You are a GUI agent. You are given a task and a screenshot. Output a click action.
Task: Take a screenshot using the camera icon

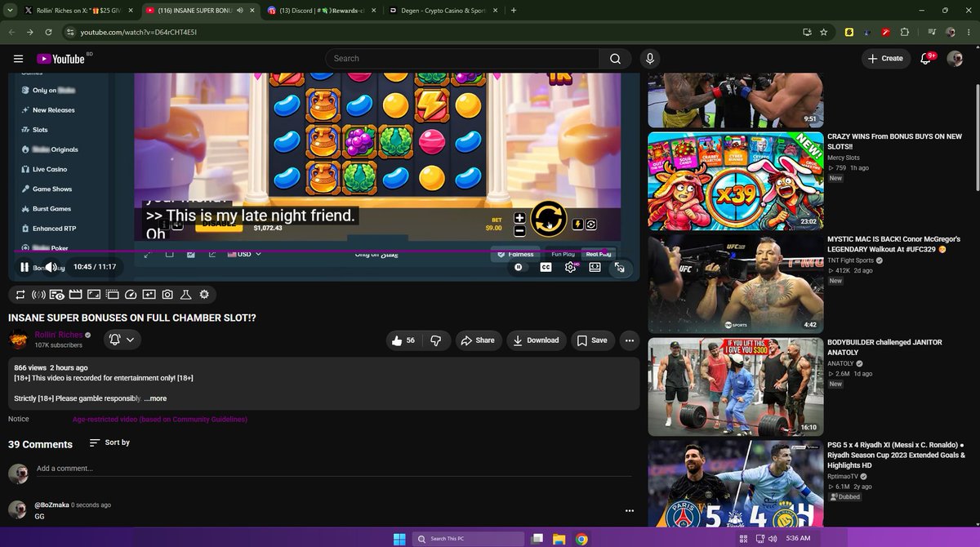167,294
